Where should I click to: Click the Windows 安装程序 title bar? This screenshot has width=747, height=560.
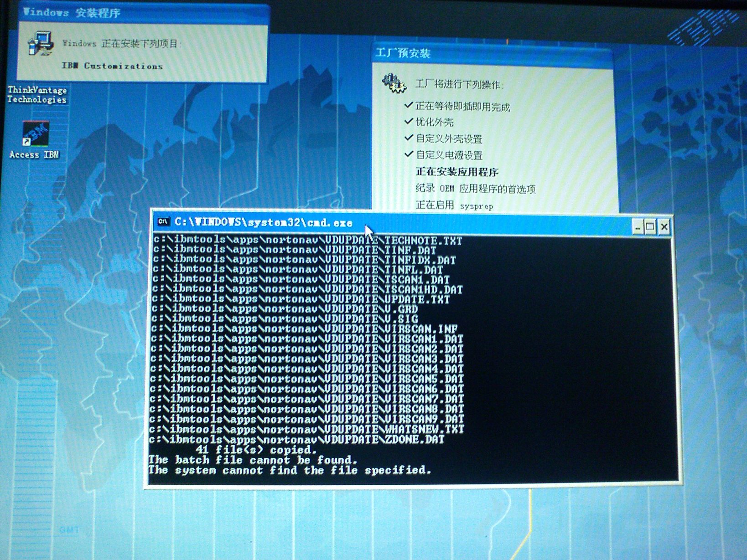[x=144, y=13]
